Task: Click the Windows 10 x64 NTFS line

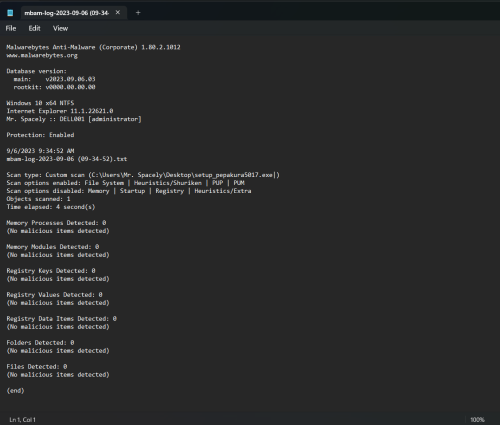Action: click(x=40, y=103)
